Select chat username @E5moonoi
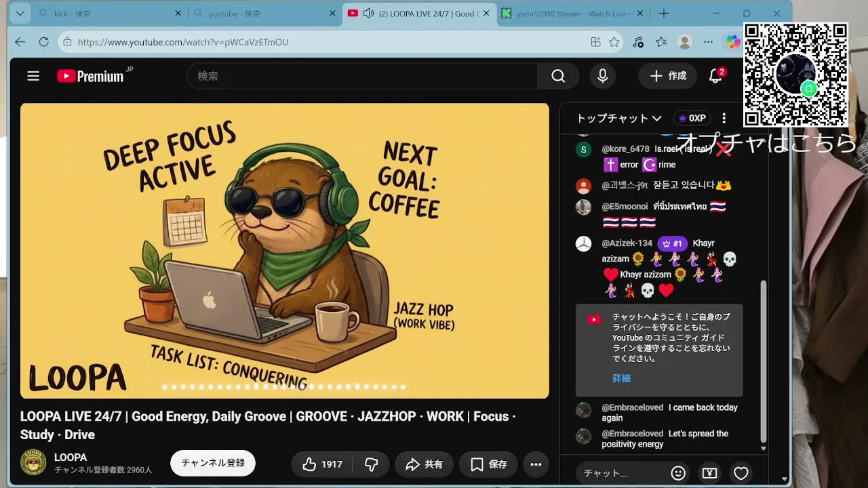 [625, 207]
